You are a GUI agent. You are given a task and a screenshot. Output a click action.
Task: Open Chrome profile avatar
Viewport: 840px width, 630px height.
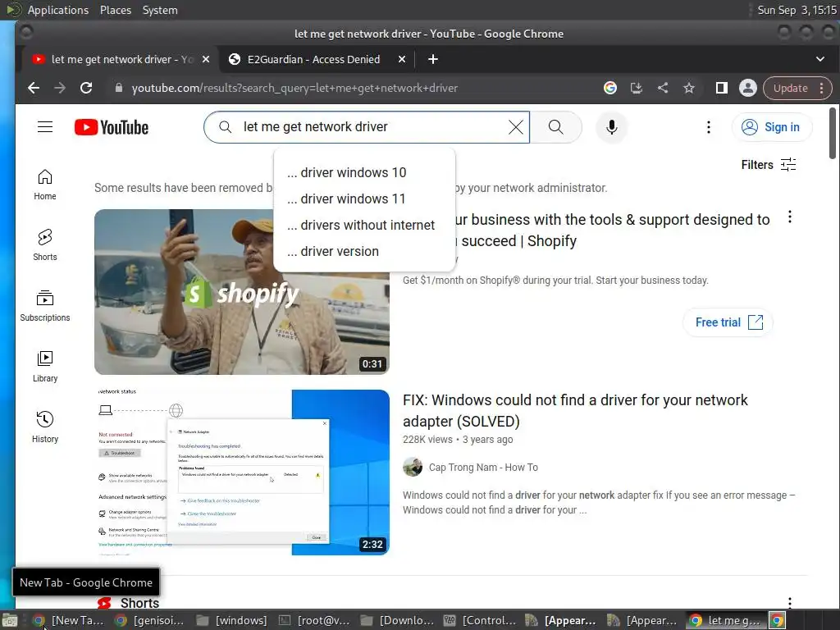click(748, 88)
